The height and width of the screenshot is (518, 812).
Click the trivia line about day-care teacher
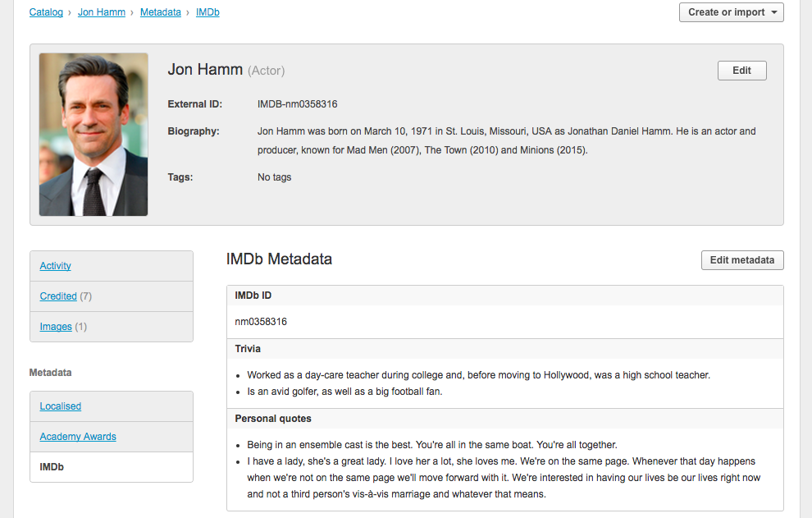pos(478,375)
